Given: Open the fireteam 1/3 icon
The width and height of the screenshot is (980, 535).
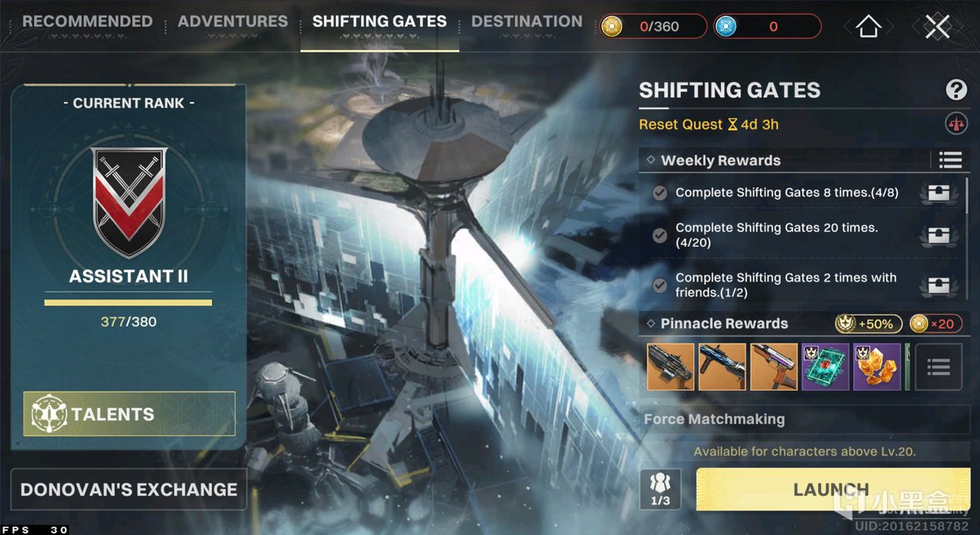Looking at the screenshot, I should [x=660, y=489].
